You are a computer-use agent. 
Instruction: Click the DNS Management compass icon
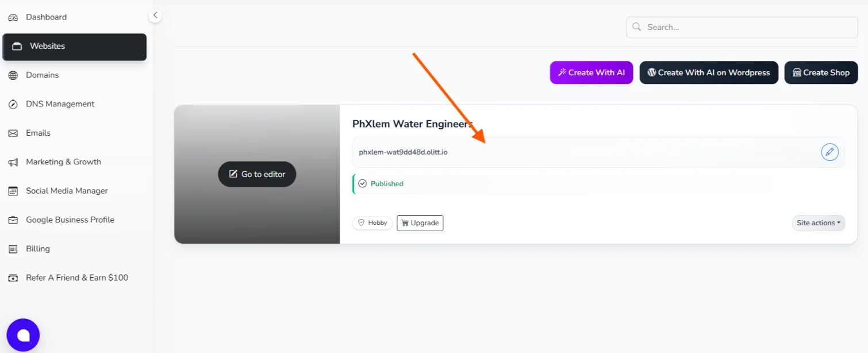point(13,104)
